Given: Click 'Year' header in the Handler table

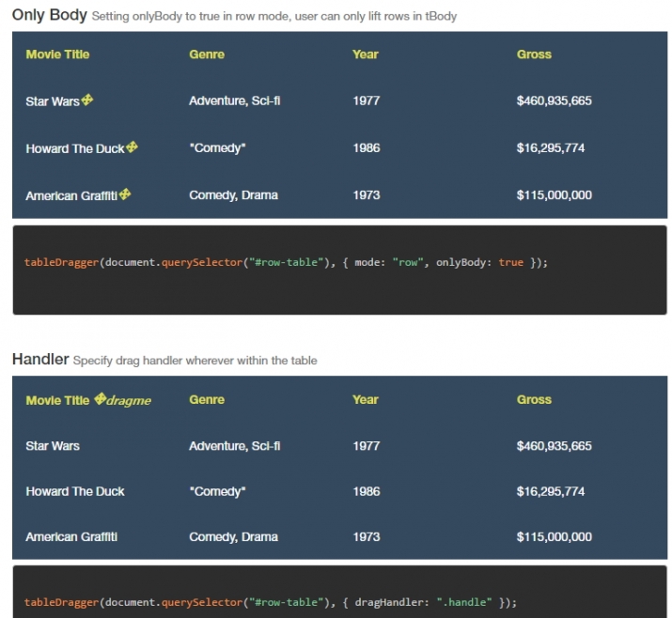Looking at the screenshot, I should 366,399.
